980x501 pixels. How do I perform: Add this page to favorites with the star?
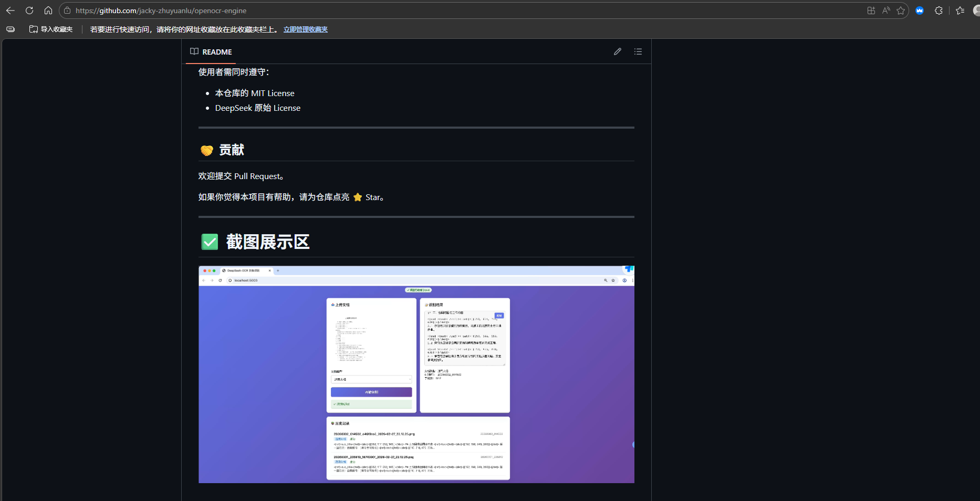point(901,11)
